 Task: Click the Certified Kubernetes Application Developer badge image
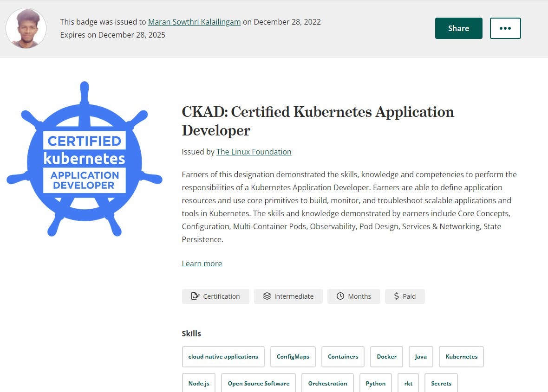85,159
